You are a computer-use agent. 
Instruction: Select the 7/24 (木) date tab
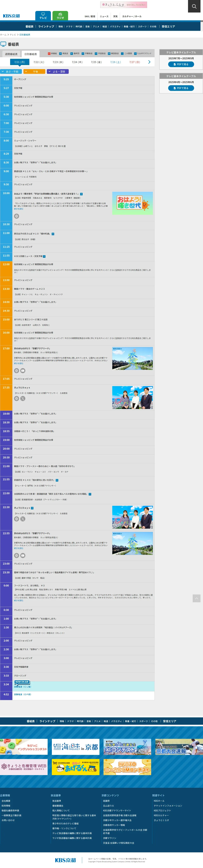[77, 62]
